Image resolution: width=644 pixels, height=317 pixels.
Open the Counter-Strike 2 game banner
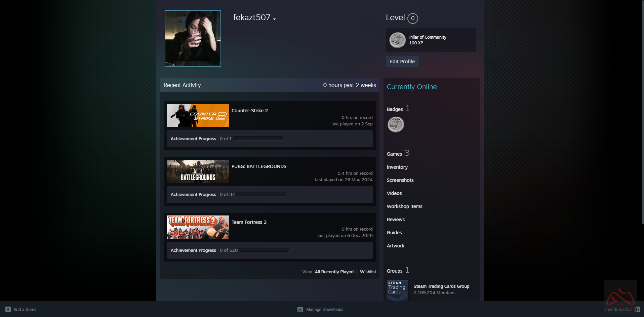pyautogui.click(x=198, y=115)
